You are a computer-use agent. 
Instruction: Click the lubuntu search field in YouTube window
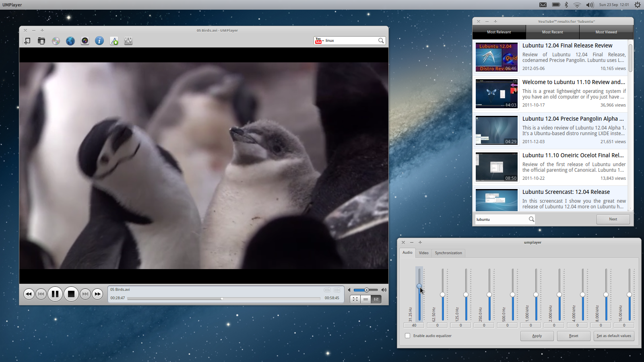tap(505, 219)
